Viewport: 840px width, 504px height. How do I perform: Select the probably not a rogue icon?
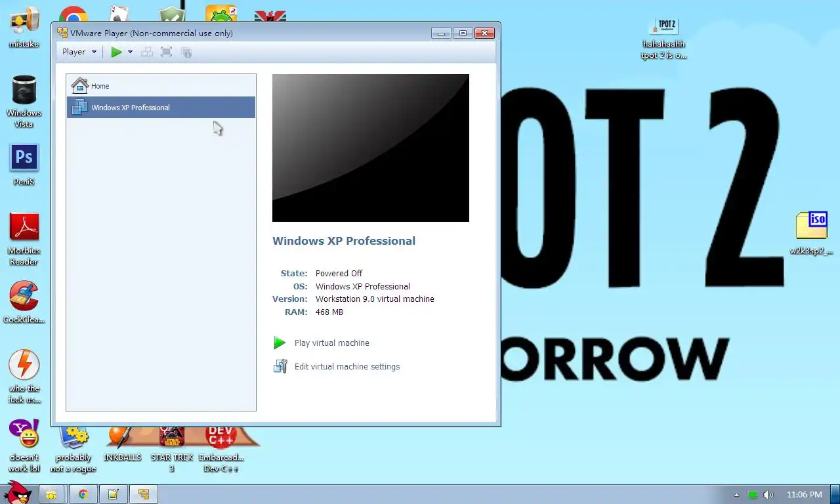point(73,450)
